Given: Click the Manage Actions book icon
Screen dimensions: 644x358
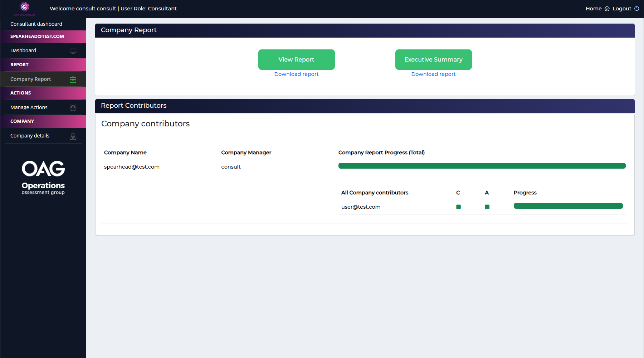Looking at the screenshot, I should pyautogui.click(x=73, y=108).
